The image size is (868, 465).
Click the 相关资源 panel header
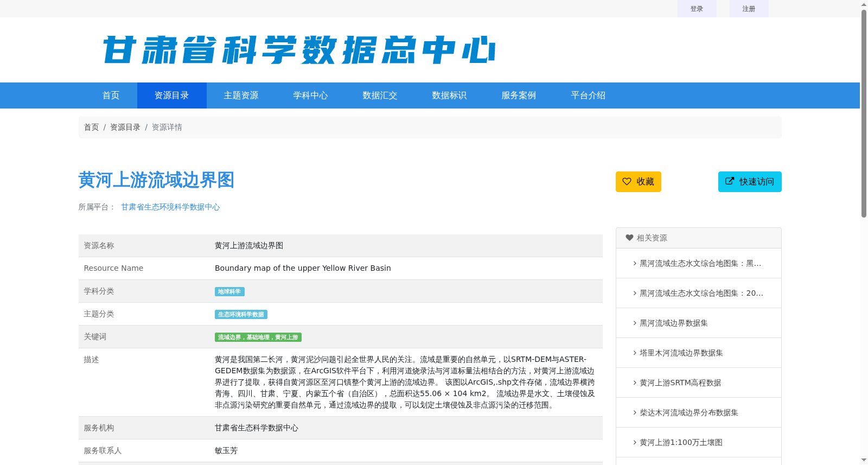[699, 238]
